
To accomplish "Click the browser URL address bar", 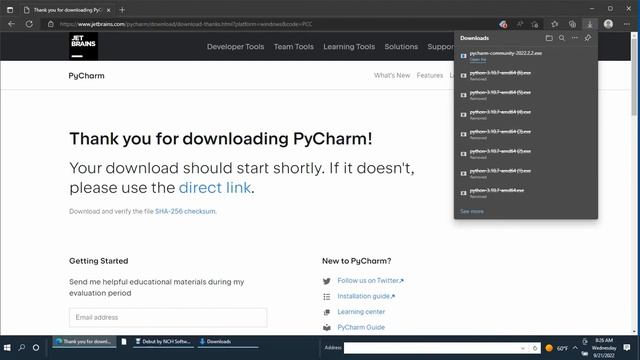I will click(269, 24).
